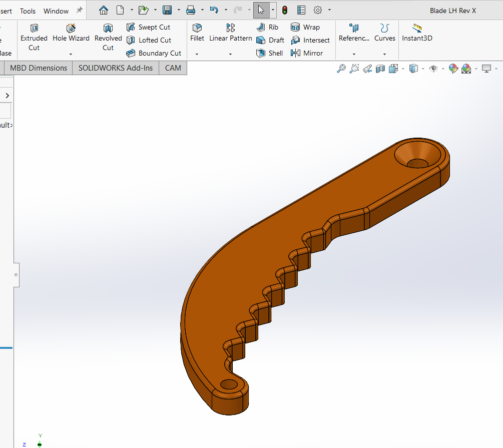
Task: Choose the Mirror feature tool
Action: click(x=307, y=53)
